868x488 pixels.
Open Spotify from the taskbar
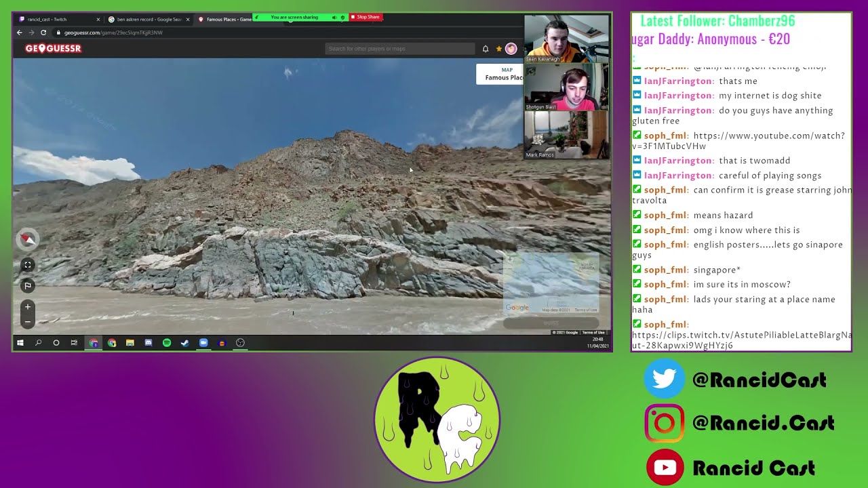point(167,343)
